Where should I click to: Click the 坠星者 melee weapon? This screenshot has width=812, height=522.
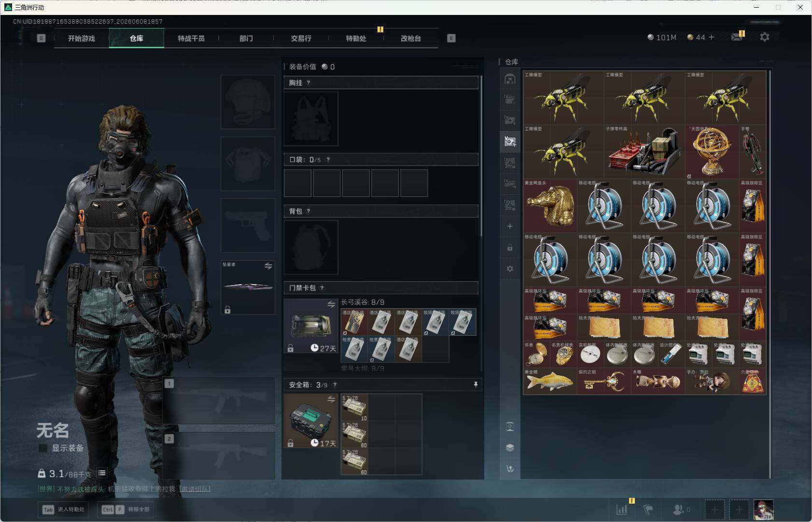tap(248, 288)
